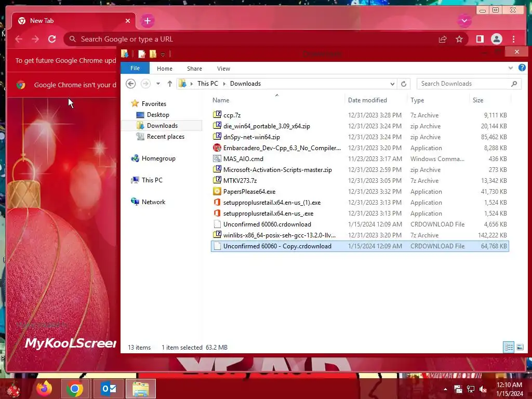
Task: Open taskbar clock and date
Action: 509,389
